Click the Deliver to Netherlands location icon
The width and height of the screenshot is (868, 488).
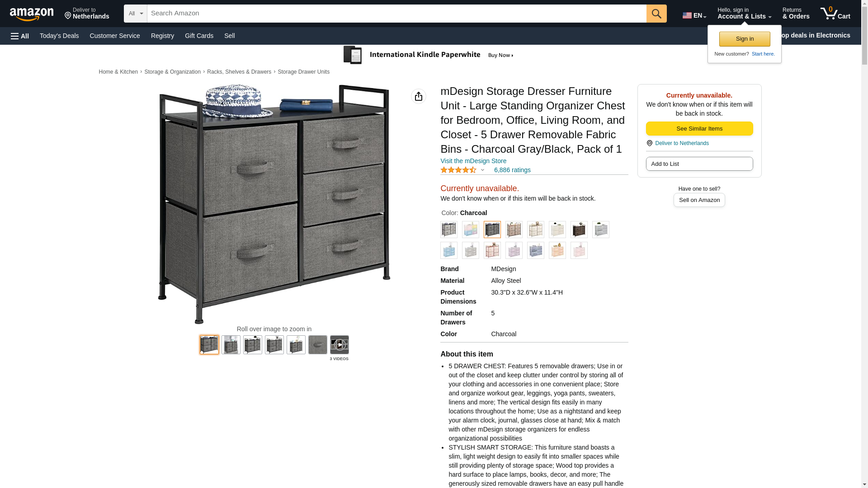tap(649, 143)
